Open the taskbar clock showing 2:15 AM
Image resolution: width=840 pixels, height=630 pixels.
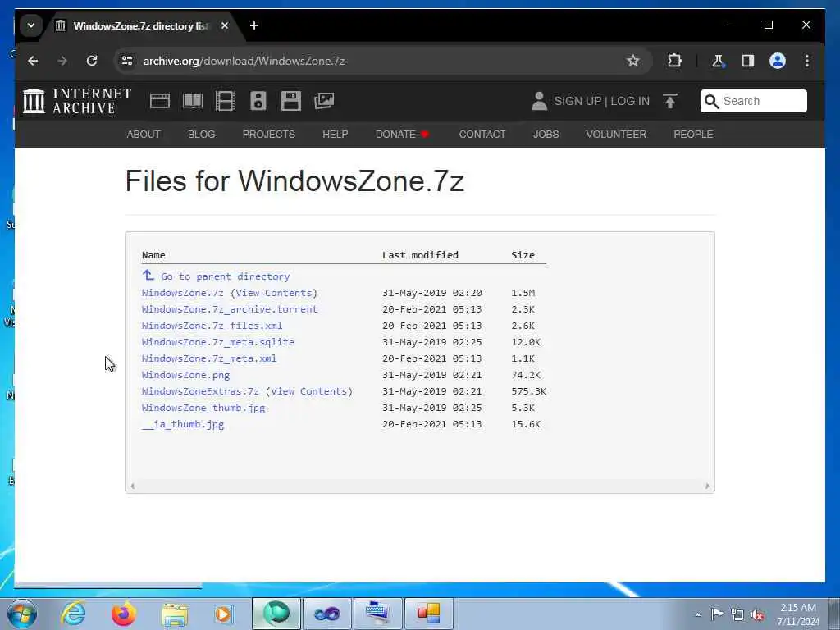[798, 614]
